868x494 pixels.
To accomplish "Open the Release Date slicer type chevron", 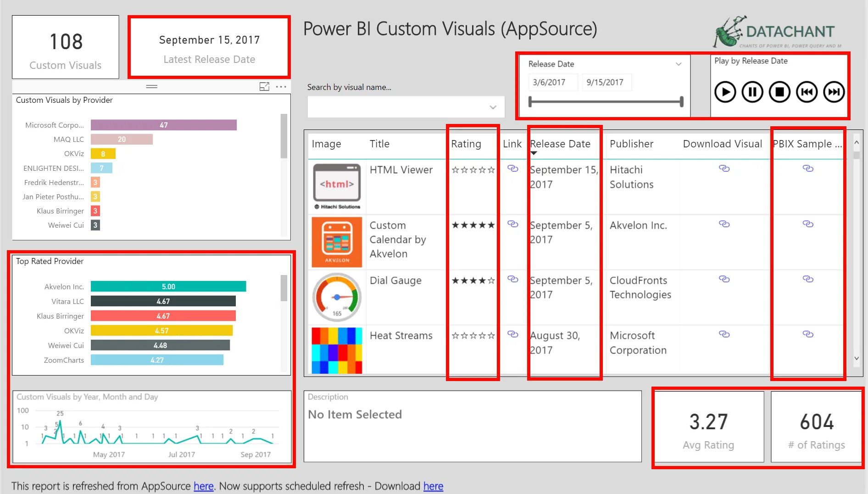I will click(x=679, y=64).
